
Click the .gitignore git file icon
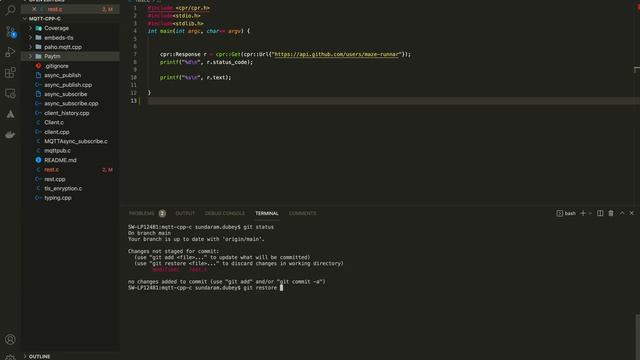pyautogui.click(x=38, y=66)
